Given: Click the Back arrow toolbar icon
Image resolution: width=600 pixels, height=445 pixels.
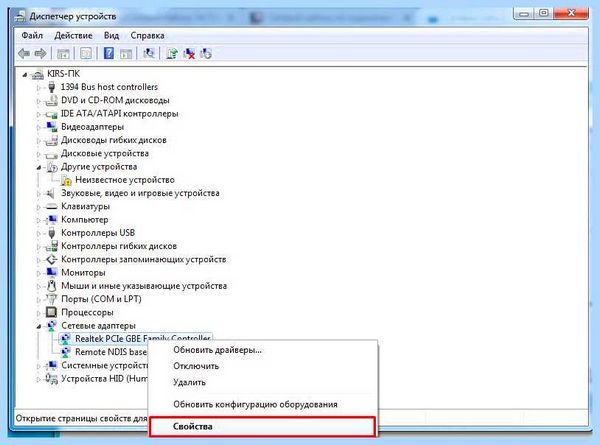Looking at the screenshot, I should coord(24,54).
